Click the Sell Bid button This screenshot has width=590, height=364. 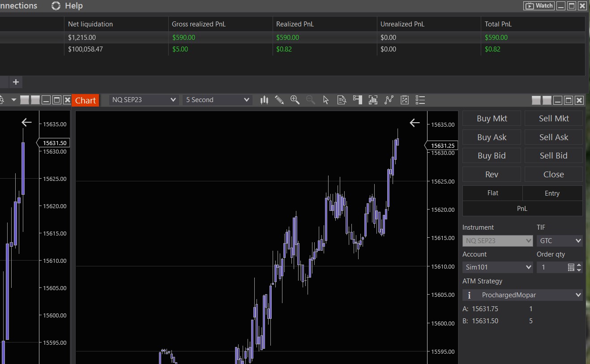point(554,156)
